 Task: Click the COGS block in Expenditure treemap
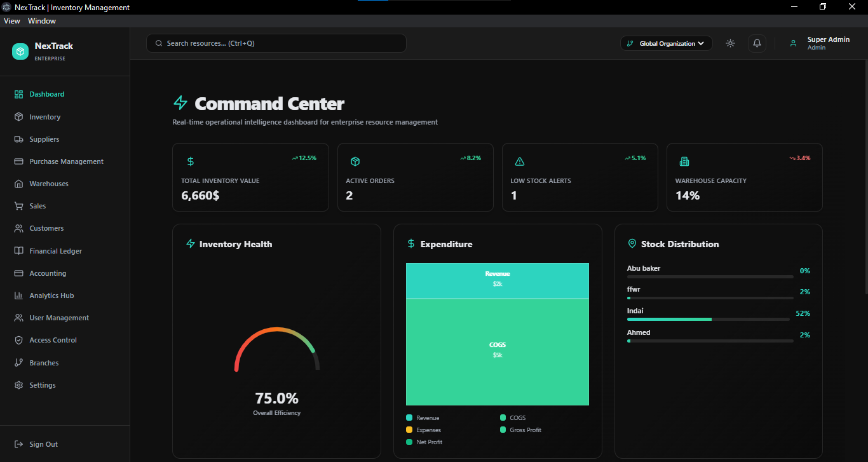click(x=498, y=351)
